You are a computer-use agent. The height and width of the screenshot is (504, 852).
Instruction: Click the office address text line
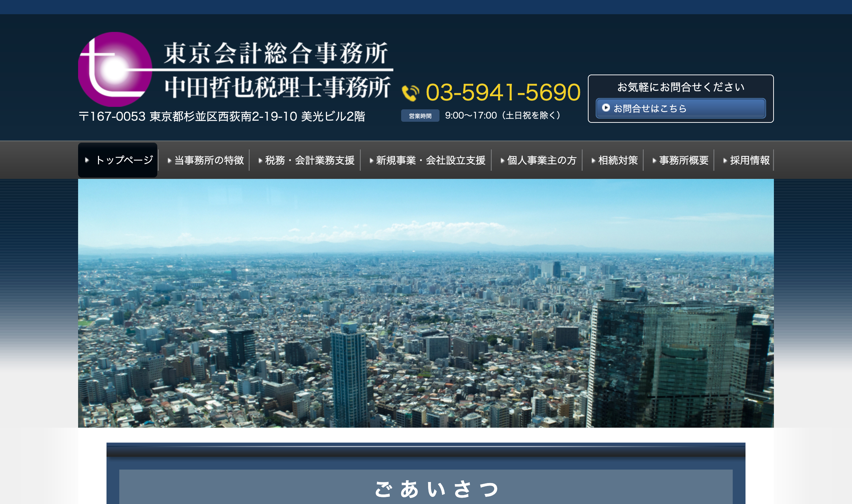pos(222,116)
